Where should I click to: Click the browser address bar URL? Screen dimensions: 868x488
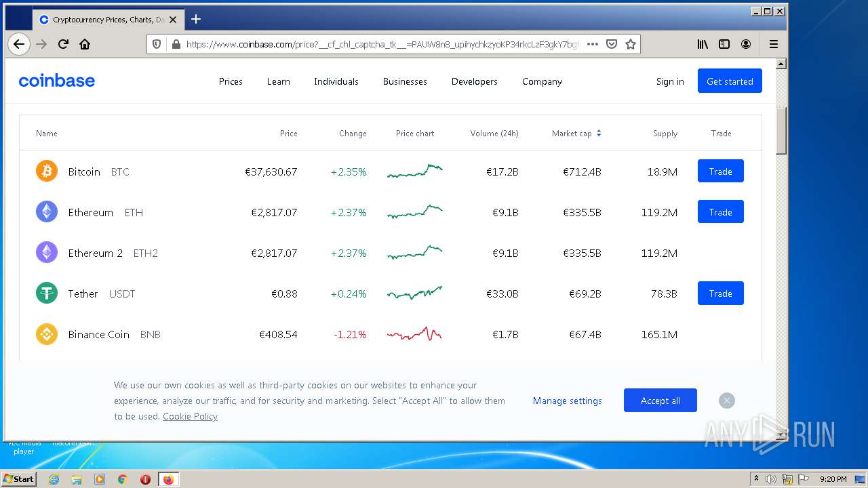click(x=383, y=44)
